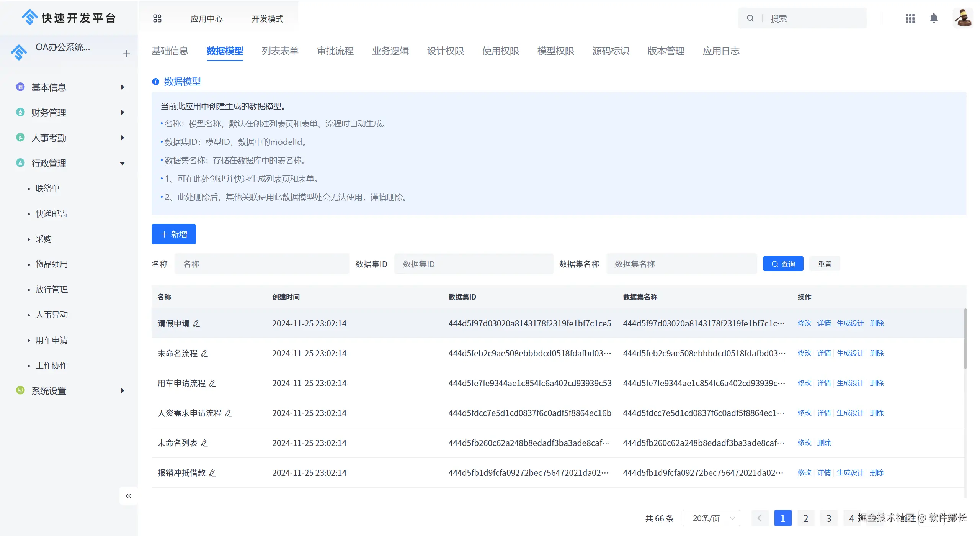The height and width of the screenshot is (536, 980).
Task: Click edit pencil next to 请假申请
Action: pyautogui.click(x=196, y=324)
